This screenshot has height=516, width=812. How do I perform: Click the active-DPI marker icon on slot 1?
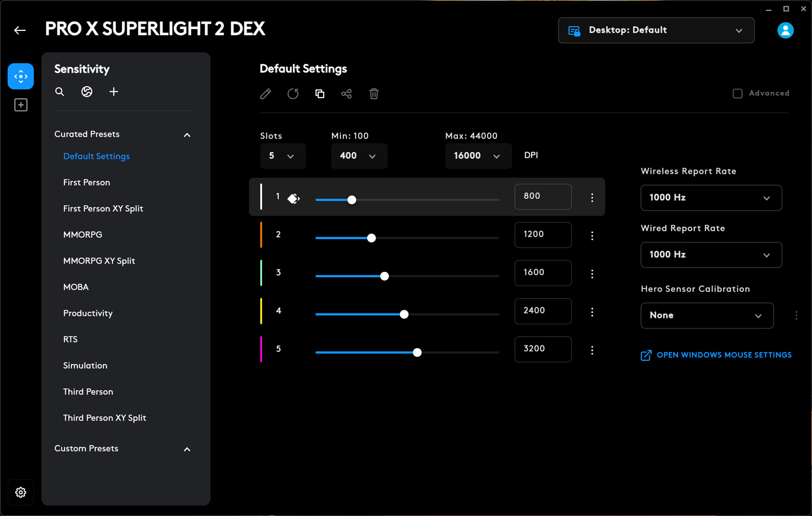(293, 199)
